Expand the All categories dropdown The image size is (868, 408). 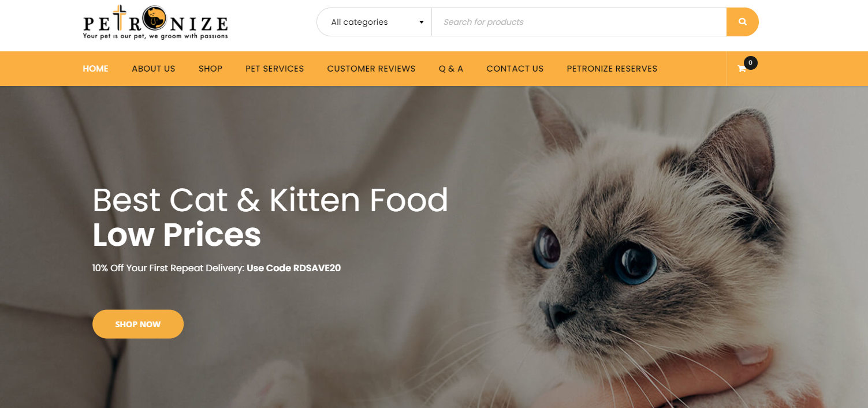tap(374, 22)
